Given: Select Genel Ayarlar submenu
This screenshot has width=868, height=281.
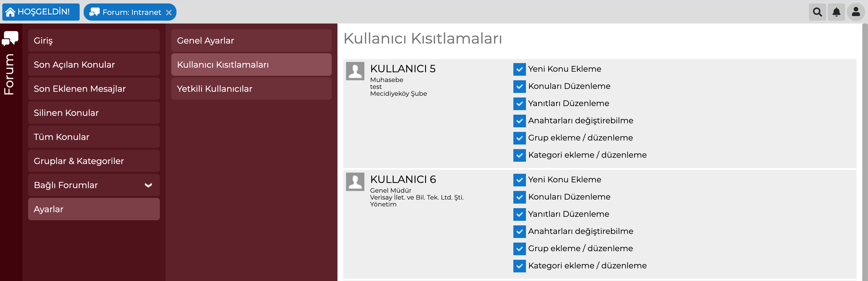Looking at the screenshot, I should 251,40.
